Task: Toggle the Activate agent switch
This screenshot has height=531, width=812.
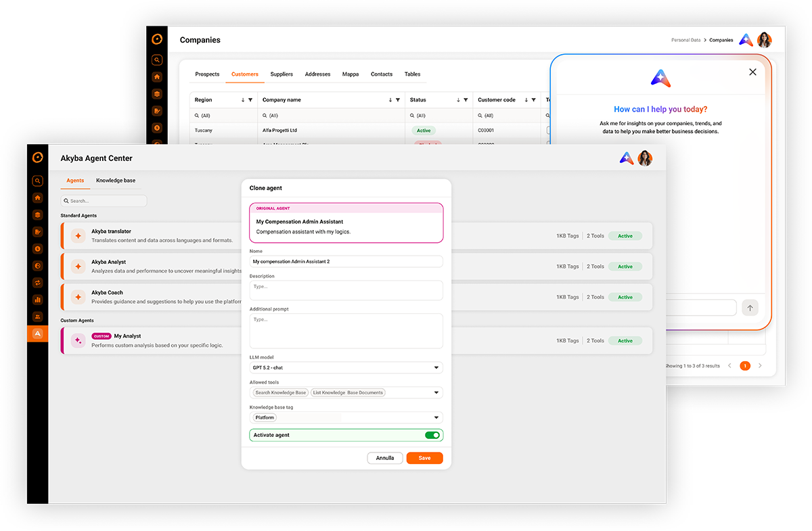Action: click(432, 435)
